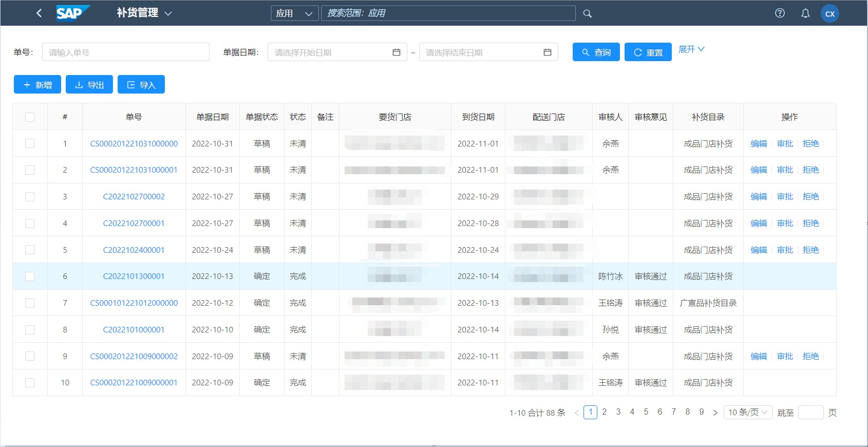This screenshot has width=868, height=447.
Task: Check the checkbox for row 3
Action: 30,197
